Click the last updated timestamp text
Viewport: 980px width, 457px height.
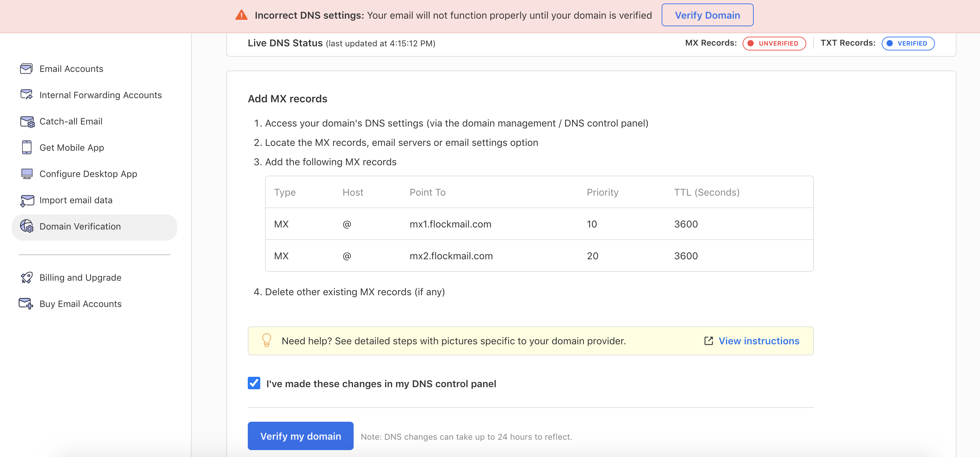coord(380,44)
